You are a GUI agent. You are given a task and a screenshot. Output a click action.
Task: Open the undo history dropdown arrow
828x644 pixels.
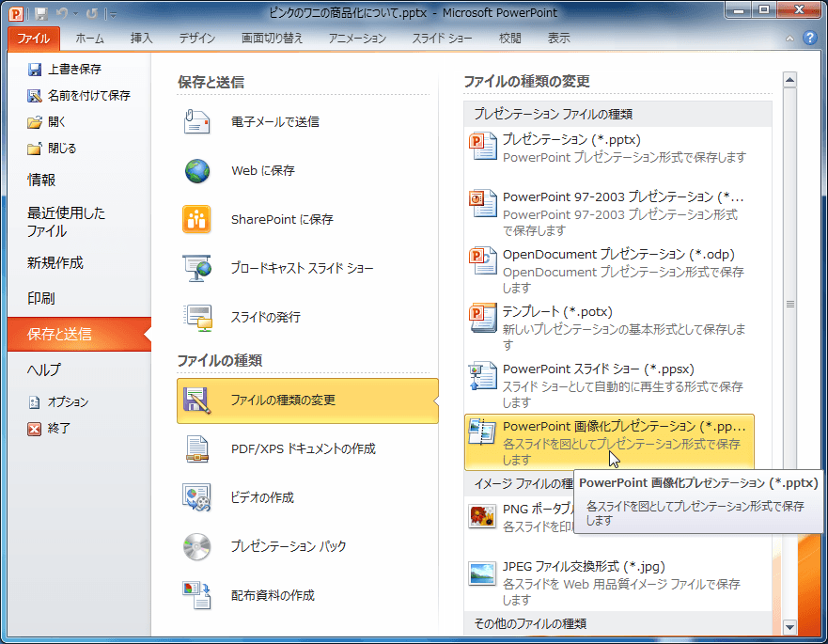(75, 14)
